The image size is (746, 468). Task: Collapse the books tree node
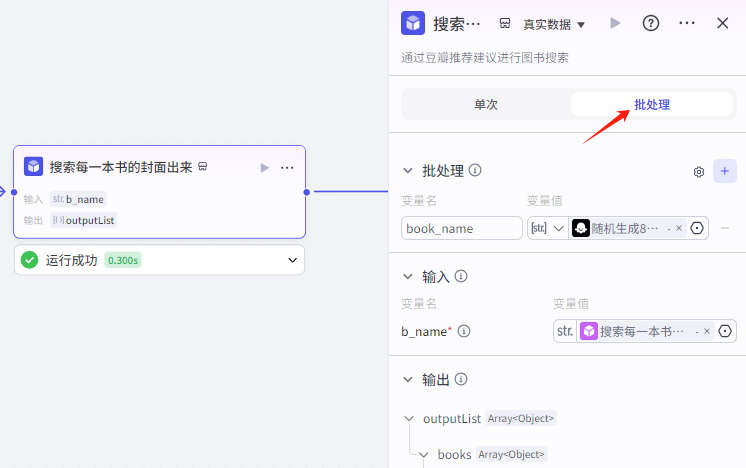pyautogui.click(x=423, y=455)
